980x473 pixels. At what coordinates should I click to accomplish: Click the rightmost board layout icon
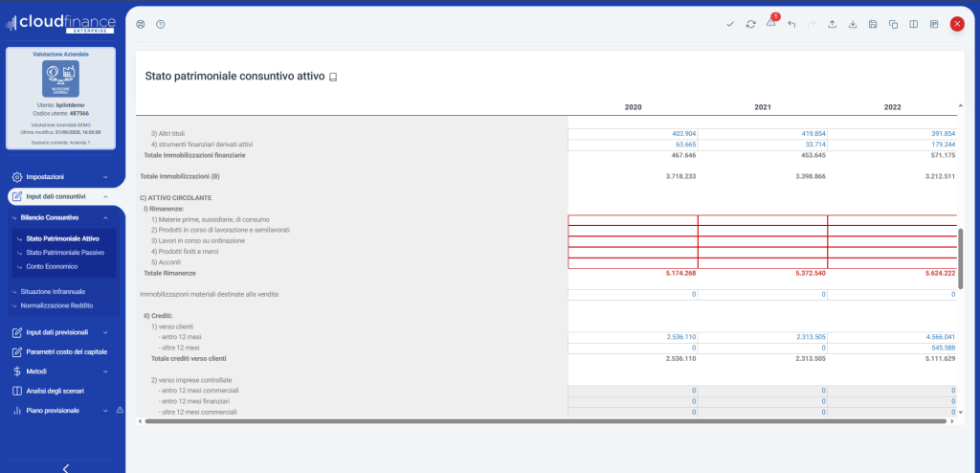934,24
